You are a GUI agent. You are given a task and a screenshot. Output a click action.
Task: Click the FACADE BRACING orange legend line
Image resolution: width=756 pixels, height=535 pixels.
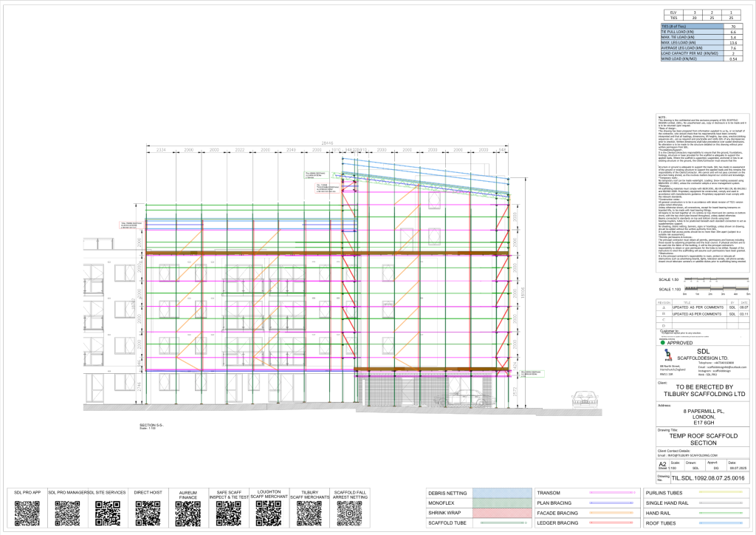click(611, 513)
